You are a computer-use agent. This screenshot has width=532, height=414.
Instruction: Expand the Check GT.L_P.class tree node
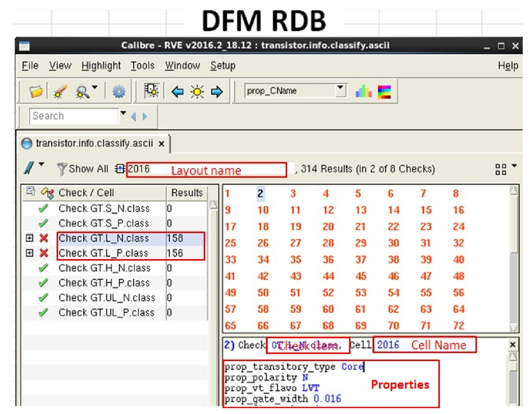click(29, 253)
